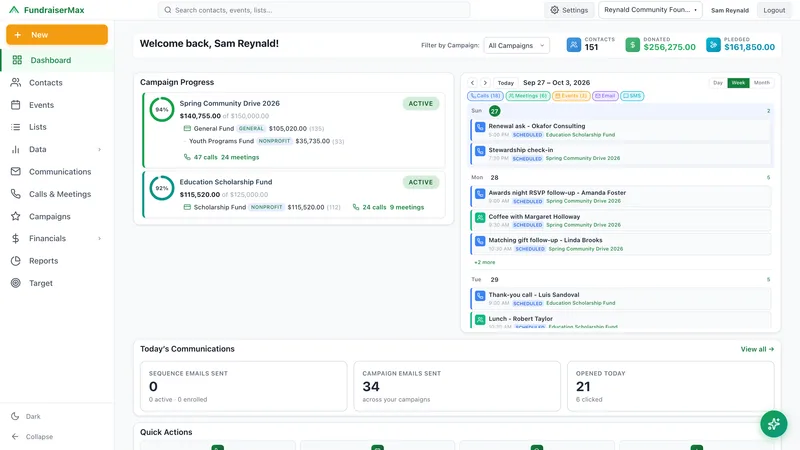Go to next week in calendar
Image resolution: width=800 pixels, height=450 pixels.
tap(485, 83)
